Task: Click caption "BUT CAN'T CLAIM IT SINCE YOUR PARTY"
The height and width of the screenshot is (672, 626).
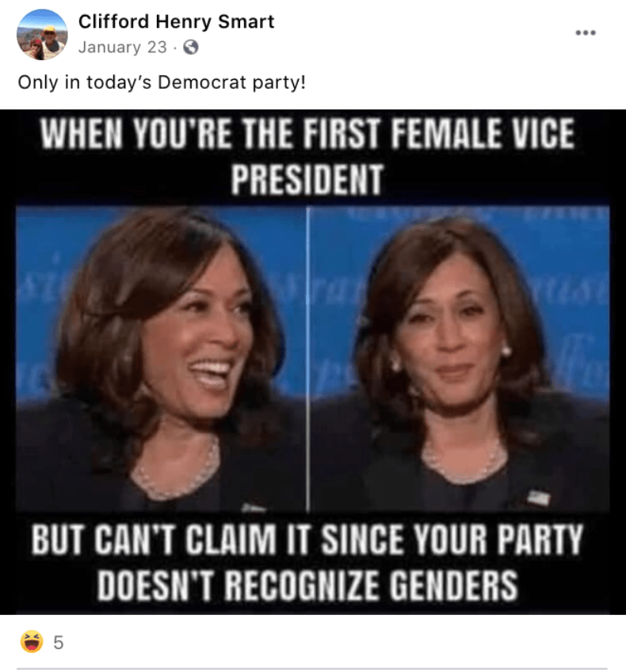Action: [307, 538]
